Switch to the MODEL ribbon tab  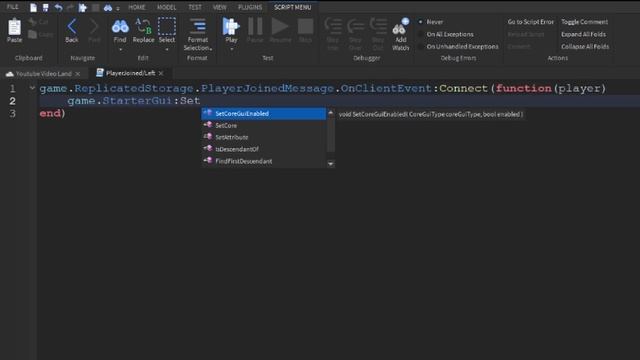coord(167,7)
